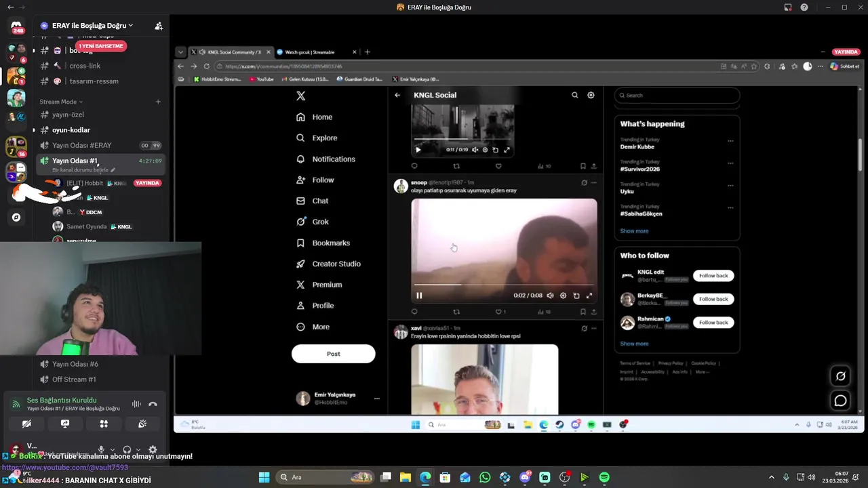Open WhatsApp from the Windows taskbar
The width and height of the screenshot is (868, 488).
(x=485, y=477)
